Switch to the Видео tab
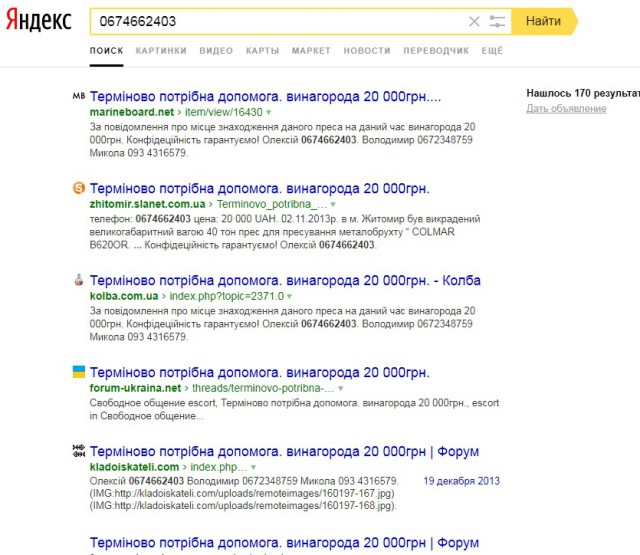 click(216, 51)
